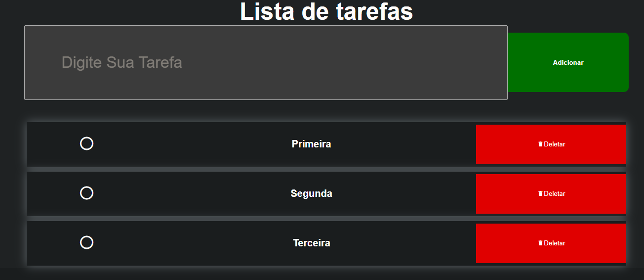This screenshot has height=280, width=644.
Task: Delete the Primeira task via Deletar
Action: tap(551, 144)
